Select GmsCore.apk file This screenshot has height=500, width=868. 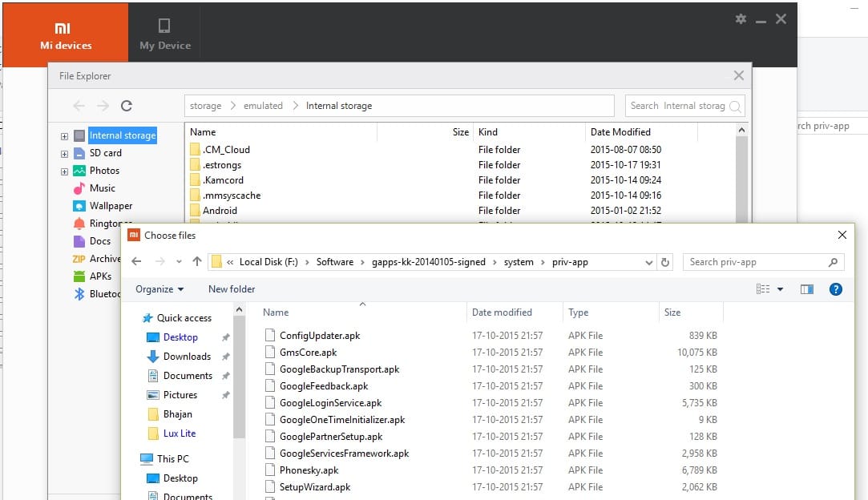tap(308, 353)
